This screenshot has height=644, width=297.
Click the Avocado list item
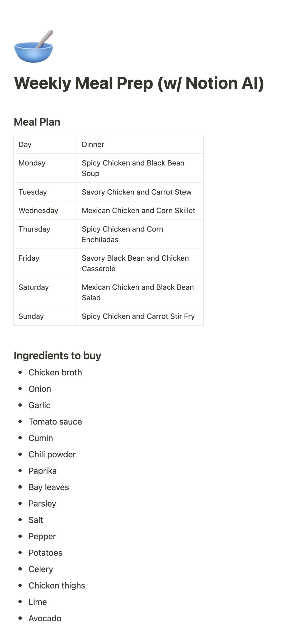coord(45,618)
